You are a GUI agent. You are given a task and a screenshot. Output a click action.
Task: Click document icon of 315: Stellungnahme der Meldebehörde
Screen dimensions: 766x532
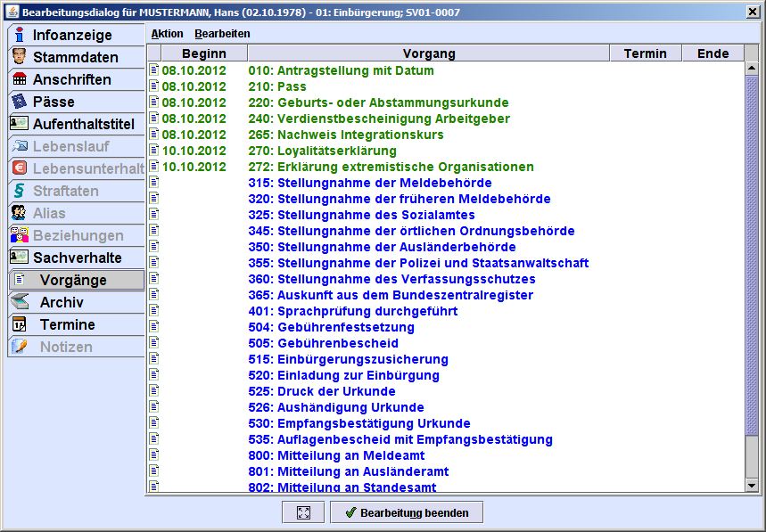point(154,182)
